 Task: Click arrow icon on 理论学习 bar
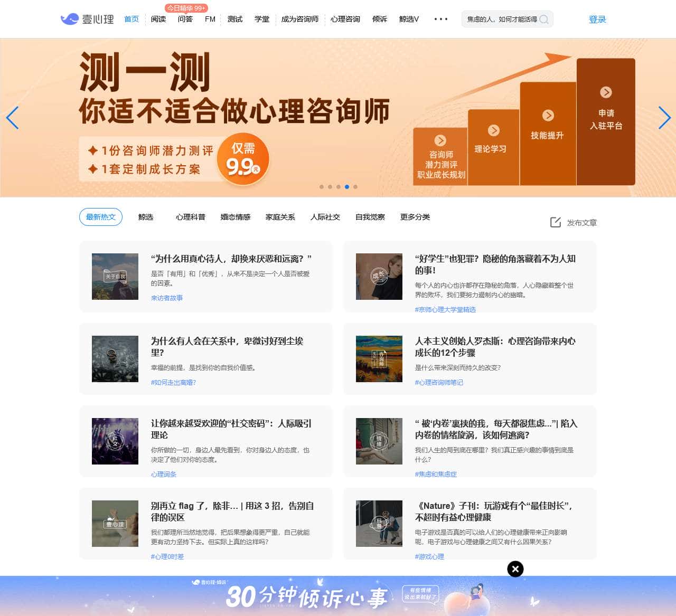point(493,130)
